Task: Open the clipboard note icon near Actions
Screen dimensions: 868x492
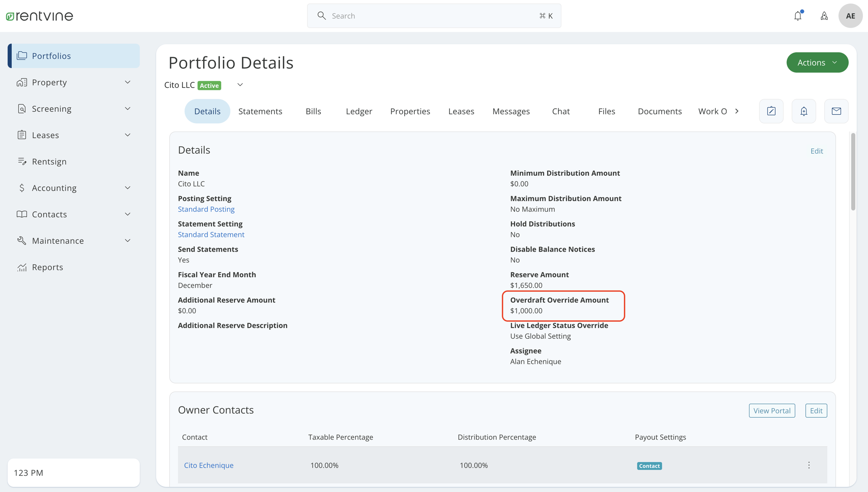Action: [x=771, y=111]
